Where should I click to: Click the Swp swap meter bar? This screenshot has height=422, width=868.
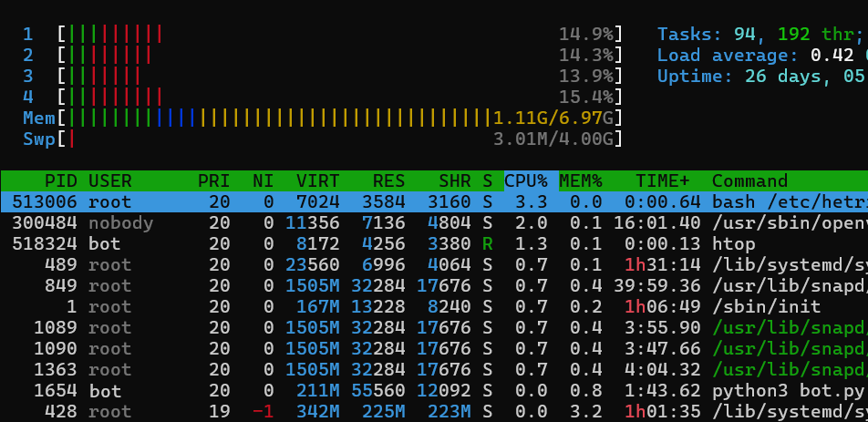pyautogui.click(x=340, y=139)
